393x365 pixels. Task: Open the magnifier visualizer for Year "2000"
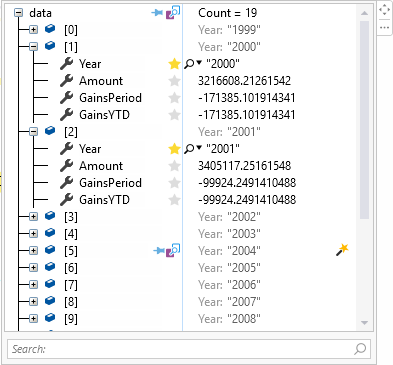coord(189,64)
